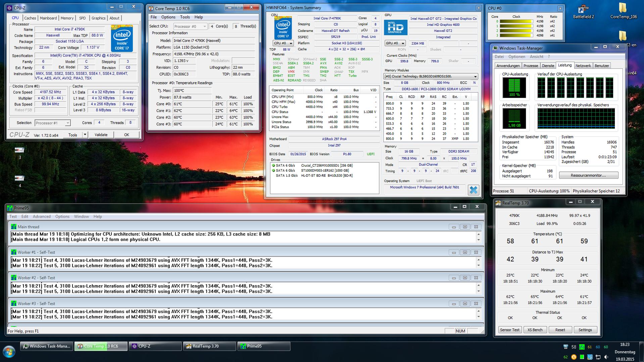Click the CPU-Z title bar icon

[9, 8]
